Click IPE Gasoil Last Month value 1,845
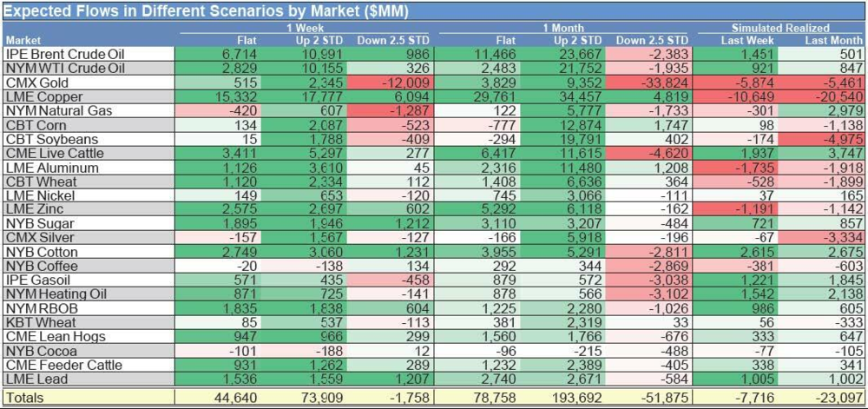This screenshot has height=409, width=868. click(845, 280)
